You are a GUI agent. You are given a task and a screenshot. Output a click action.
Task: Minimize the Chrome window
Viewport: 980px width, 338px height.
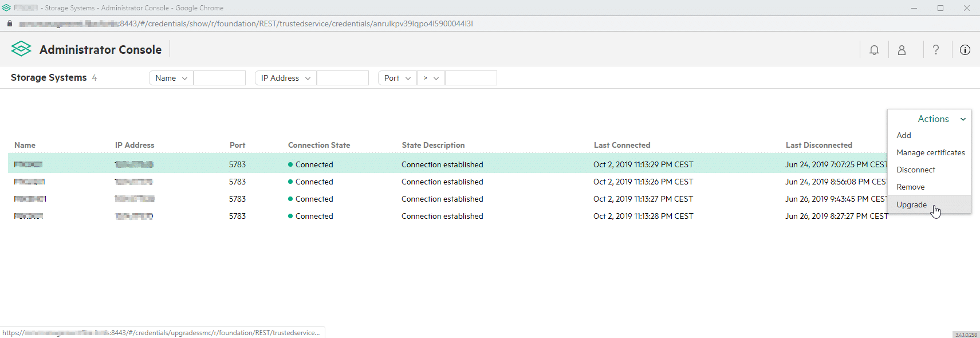pos(914,8)
